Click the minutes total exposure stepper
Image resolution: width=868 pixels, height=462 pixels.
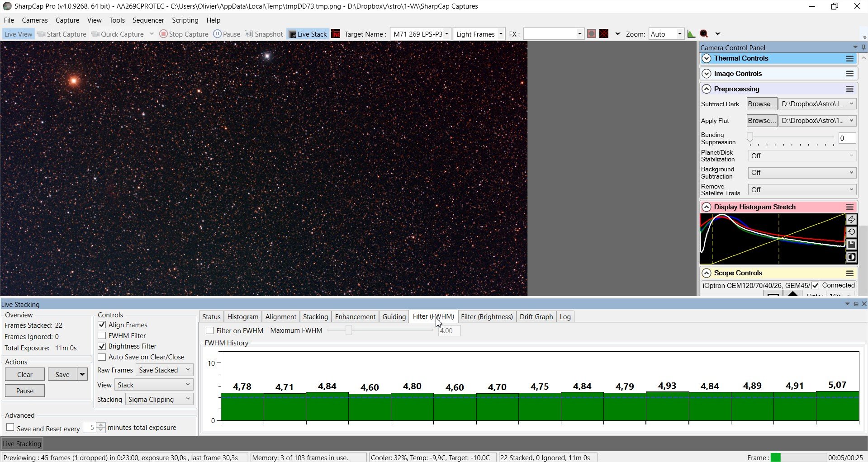(x=101, y=427)
